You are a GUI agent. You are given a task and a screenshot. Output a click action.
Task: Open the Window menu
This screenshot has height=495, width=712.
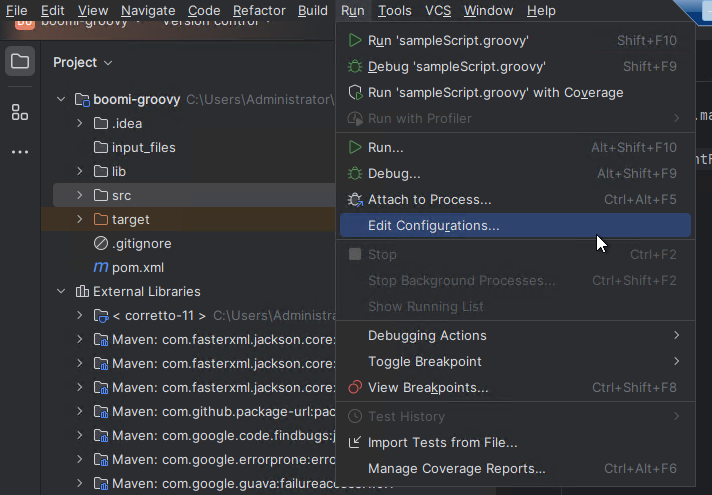click(x=489, y=10)
